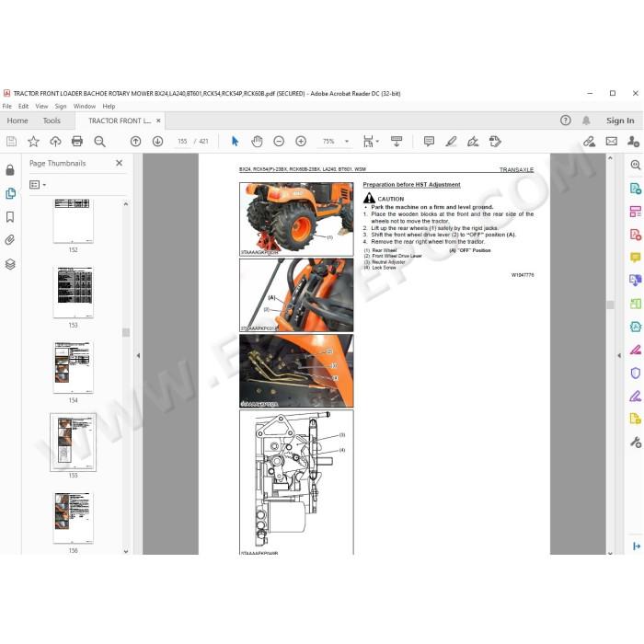The height and width of the screenshot is (644, 644).
Task: Select page 152 thumbnail
Action: [x=73, y=222]
